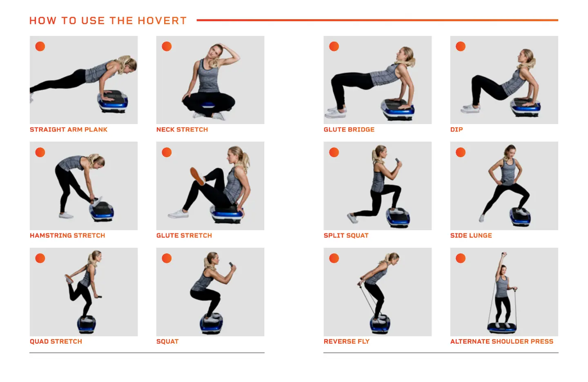Screen dimensions: 588x382
Task: Select the Hamstring Stretch photo
Action: [84, 186]
